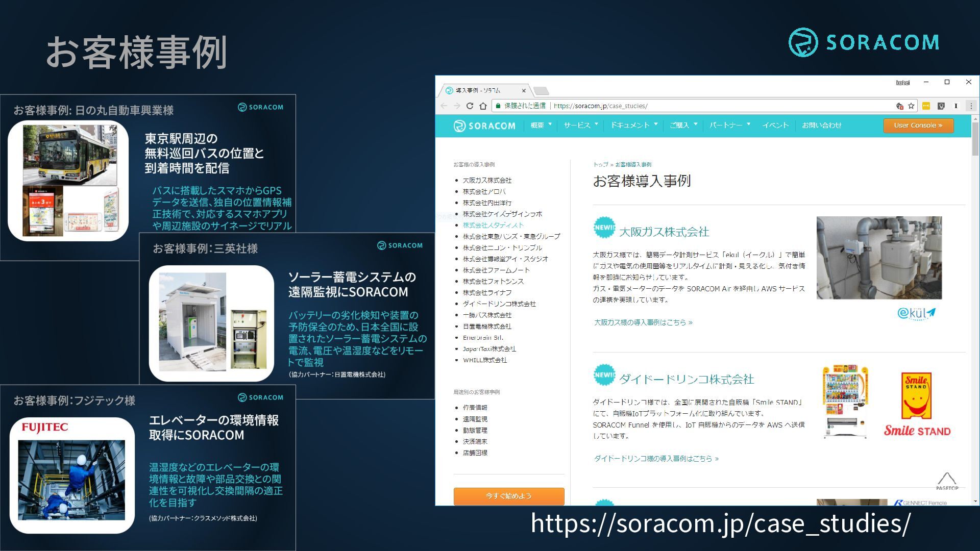980x551 pixels.
Task: Open the イベント nav item
Action: [775, 126]
